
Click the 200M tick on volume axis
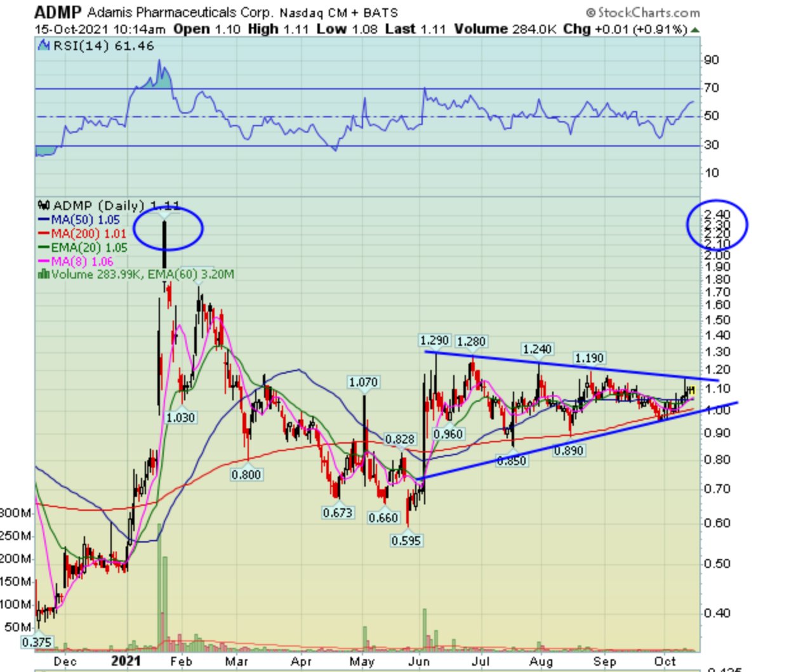(x=15, y=559)
